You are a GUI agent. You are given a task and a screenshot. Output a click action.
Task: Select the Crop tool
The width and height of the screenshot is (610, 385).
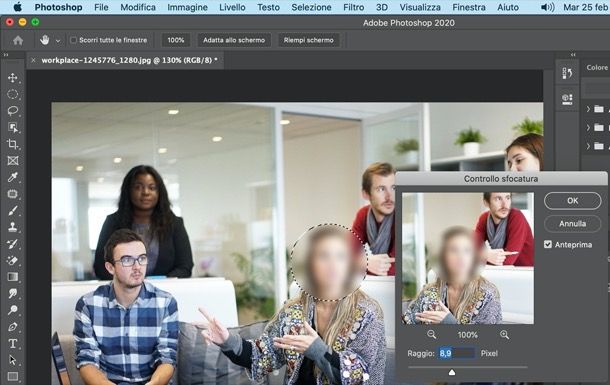coord(12,144)
